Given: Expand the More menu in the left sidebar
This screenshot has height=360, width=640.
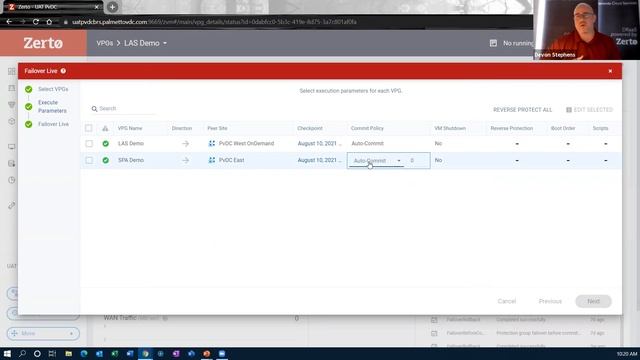Looking at the screenshot, I should [43, 333].
